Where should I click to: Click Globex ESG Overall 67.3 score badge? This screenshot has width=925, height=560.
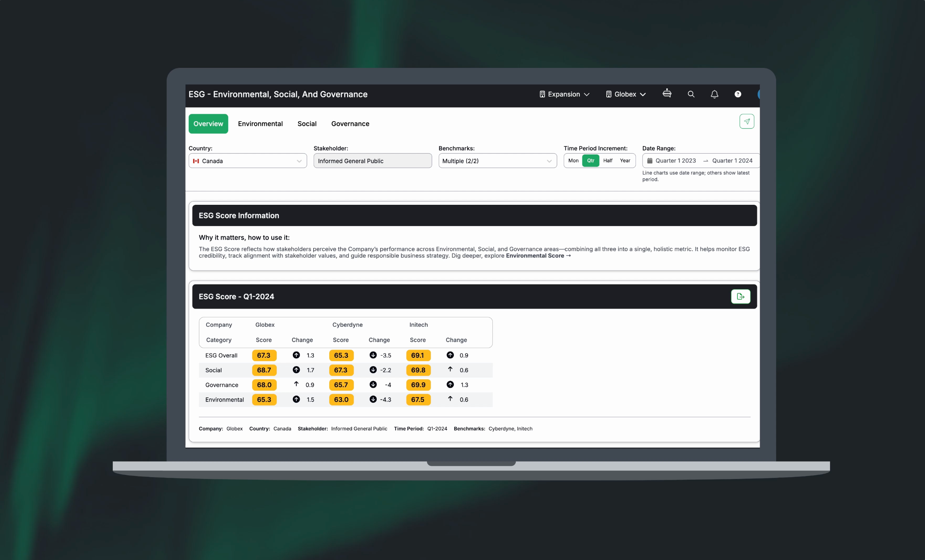point(264,356)
